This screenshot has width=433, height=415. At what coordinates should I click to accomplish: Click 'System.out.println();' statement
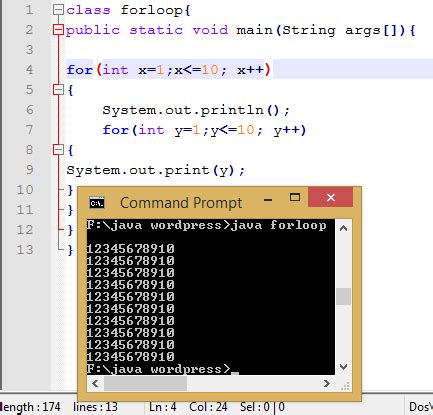[196, 110]
